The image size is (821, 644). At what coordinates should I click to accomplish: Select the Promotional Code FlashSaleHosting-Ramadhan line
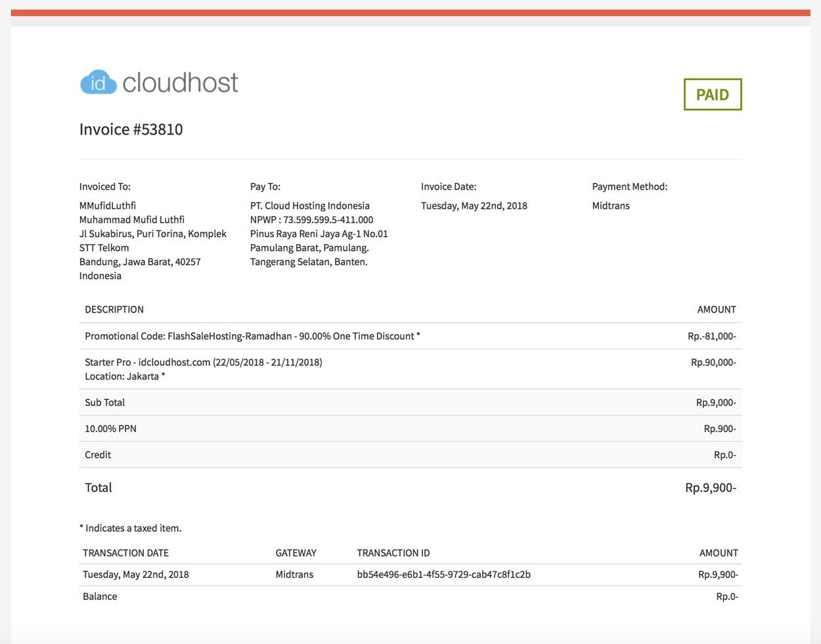pos(252,335)
